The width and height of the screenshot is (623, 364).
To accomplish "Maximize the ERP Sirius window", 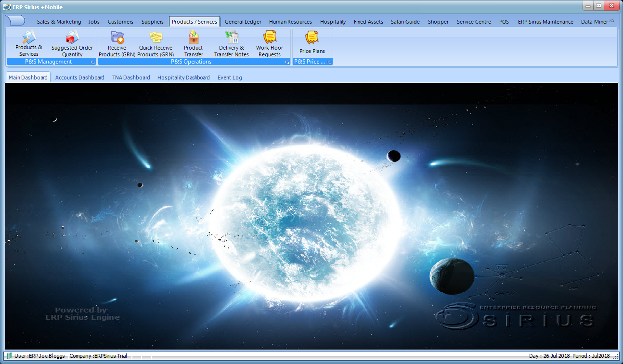I will click(599, 5).
